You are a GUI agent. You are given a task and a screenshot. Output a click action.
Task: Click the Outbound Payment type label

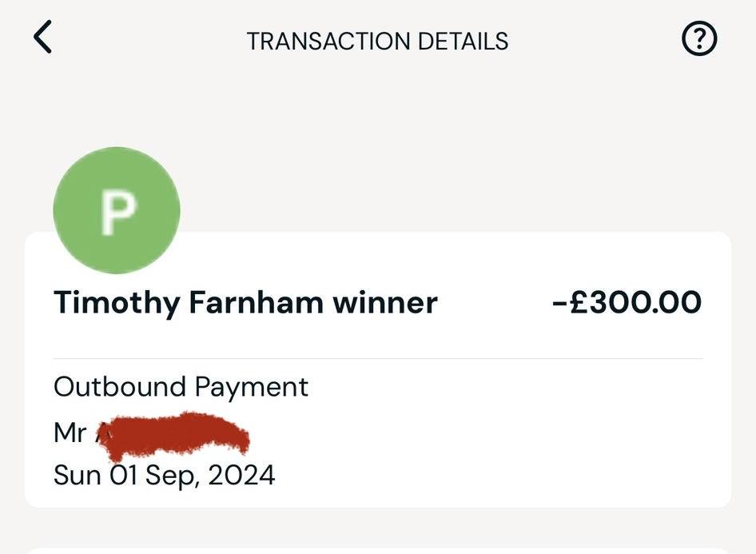pyautogui.click(x=181, y=387)
